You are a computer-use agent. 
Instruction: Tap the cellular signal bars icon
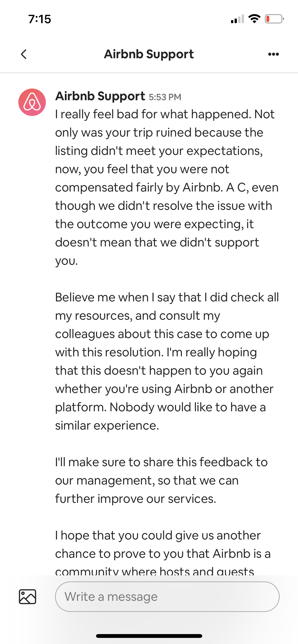point(237,19)
